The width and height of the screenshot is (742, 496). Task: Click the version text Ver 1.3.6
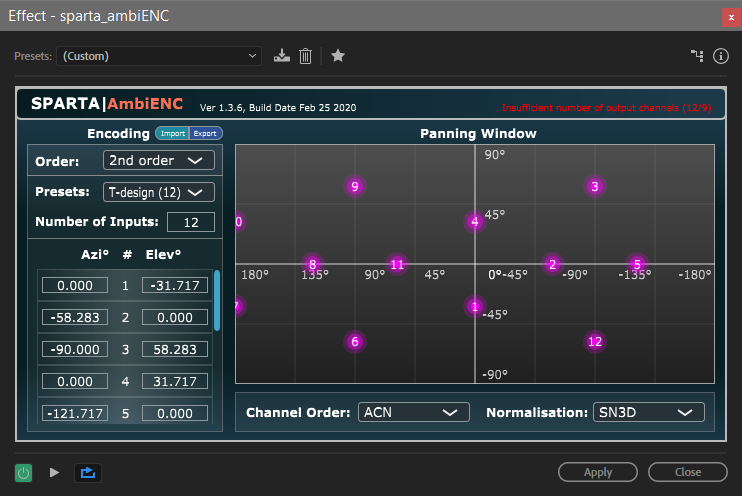278,108
